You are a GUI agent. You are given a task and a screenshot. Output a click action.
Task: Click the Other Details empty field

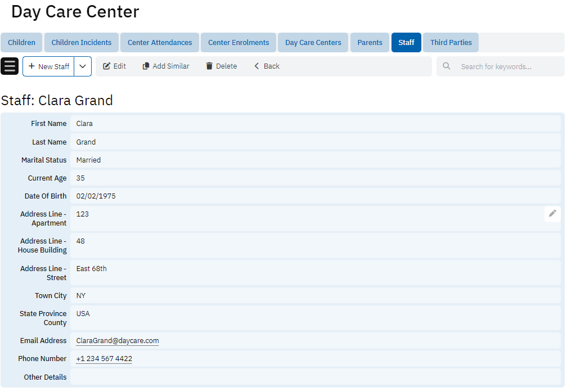(x=315, y=377)
